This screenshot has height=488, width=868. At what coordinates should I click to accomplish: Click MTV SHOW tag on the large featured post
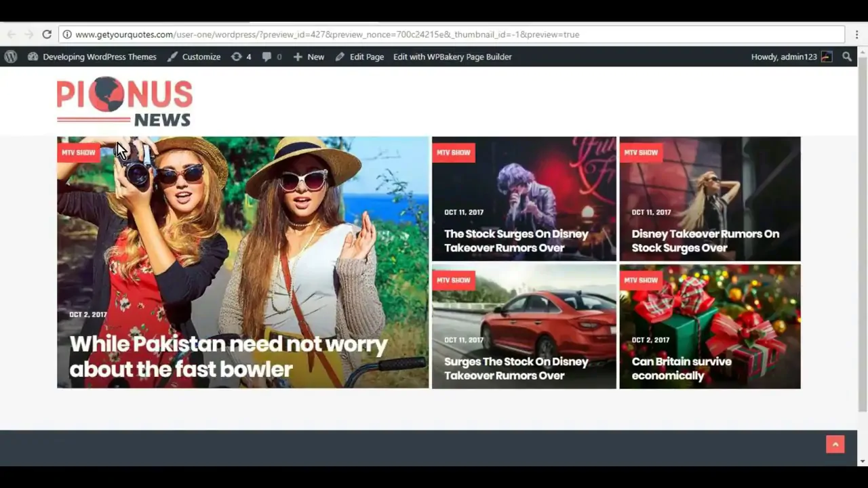(x=79, y=152)
